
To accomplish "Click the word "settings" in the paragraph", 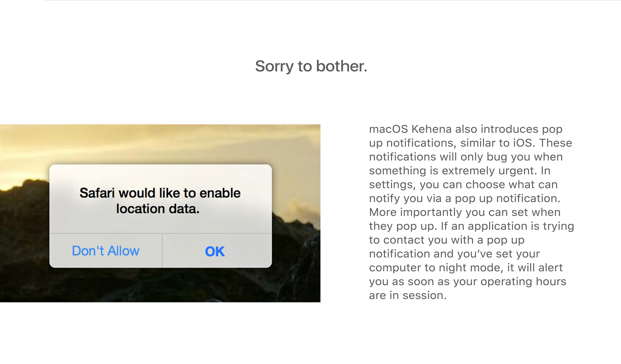I will [391, 184].
